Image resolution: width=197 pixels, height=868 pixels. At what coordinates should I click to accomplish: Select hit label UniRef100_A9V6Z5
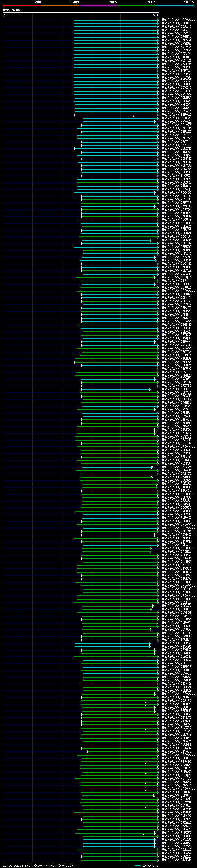pos(177,121)
